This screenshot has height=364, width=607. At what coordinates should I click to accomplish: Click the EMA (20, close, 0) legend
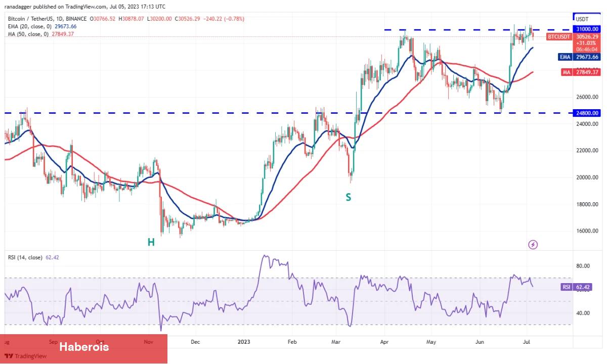[30, 26]
